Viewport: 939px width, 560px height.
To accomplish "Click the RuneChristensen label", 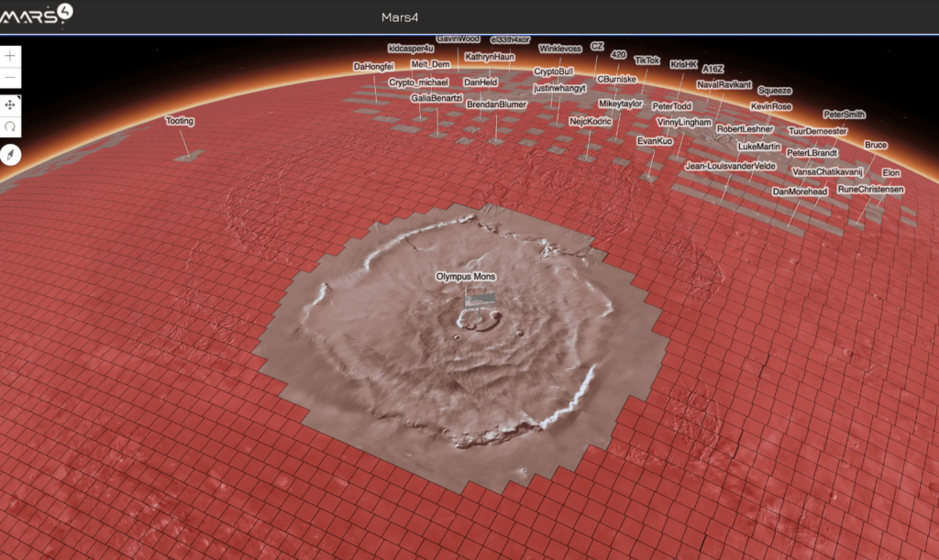I will pyautogui.click(x=870, y=189).
